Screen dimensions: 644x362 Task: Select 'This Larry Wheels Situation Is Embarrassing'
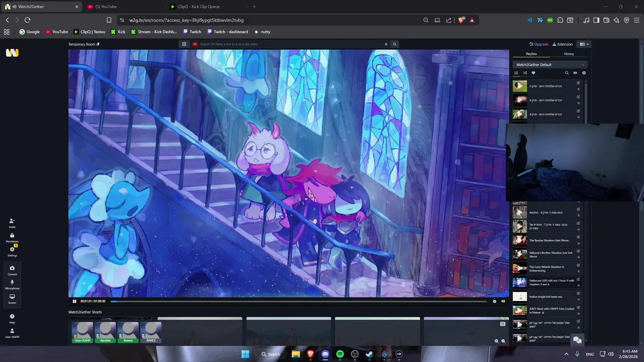point(546,268)
